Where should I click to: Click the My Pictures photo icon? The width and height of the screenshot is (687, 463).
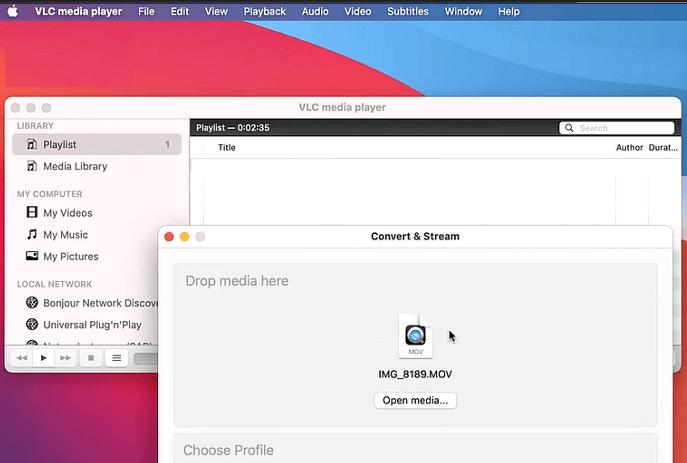[32, 256]
